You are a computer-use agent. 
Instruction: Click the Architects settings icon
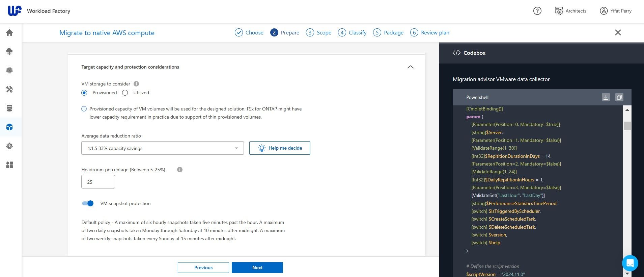(559, 11)
